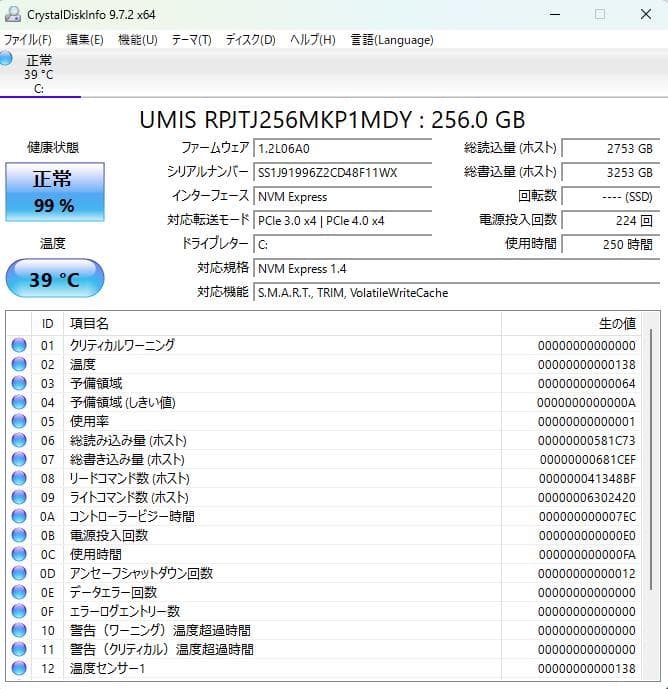Select raw value 0000000681CEF
The width and height of the screenshot is (668, 689).
pos(588,460)
